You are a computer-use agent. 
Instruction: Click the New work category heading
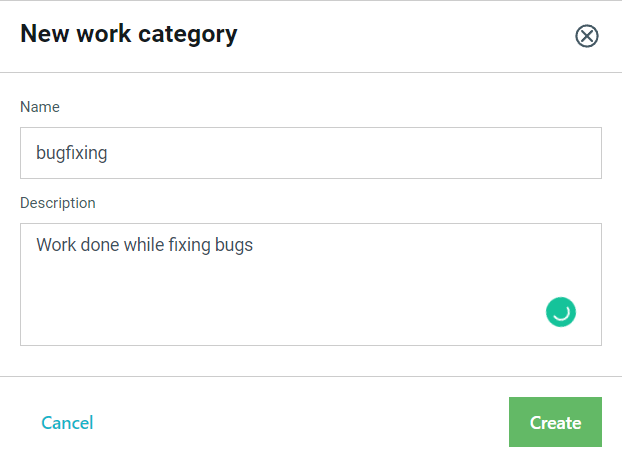pyautogui.click(x=129, y=34)
